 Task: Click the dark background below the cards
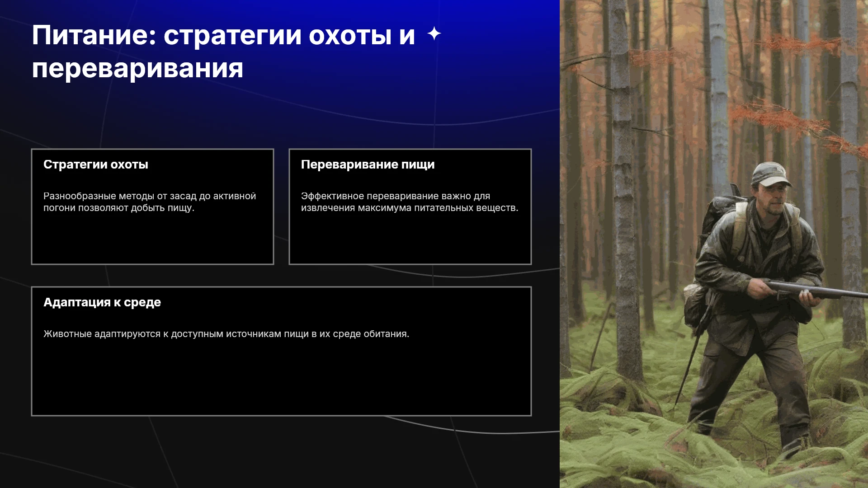(280, 452)
